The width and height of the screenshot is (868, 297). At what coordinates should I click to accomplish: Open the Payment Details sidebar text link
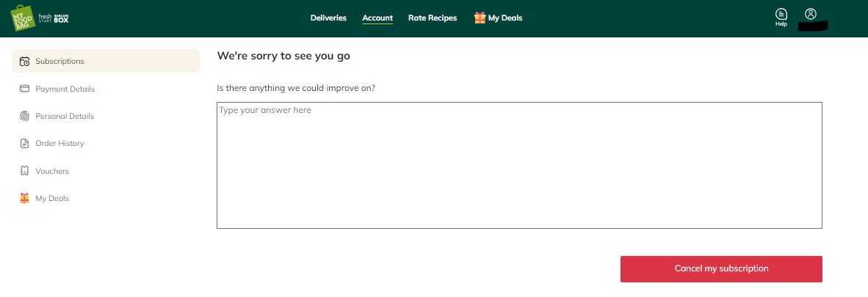[x=65, y=89]
